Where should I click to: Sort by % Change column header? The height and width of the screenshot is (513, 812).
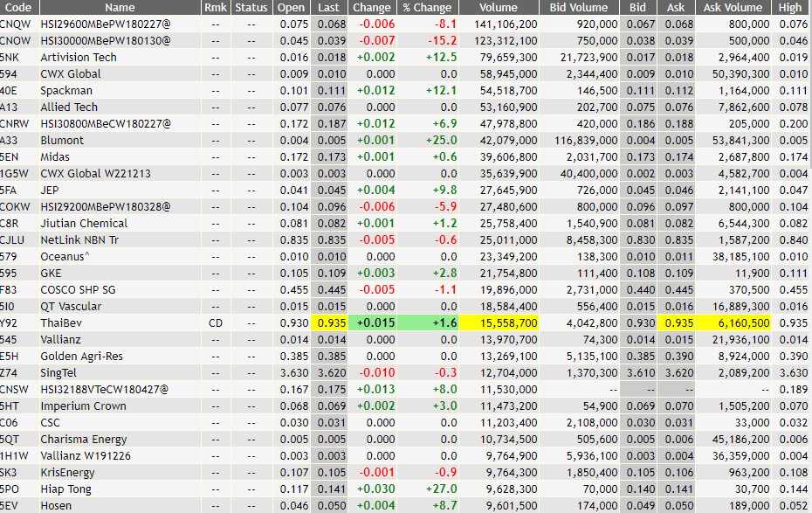click(427, 7)
